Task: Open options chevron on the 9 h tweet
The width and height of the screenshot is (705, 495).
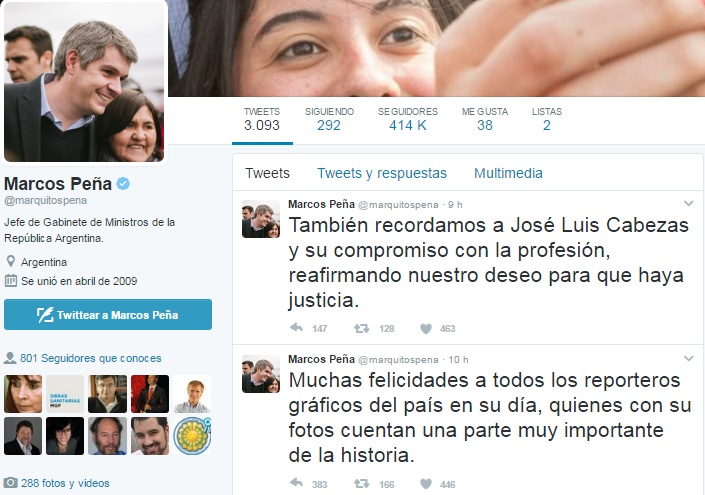Action: pos(688,204)
